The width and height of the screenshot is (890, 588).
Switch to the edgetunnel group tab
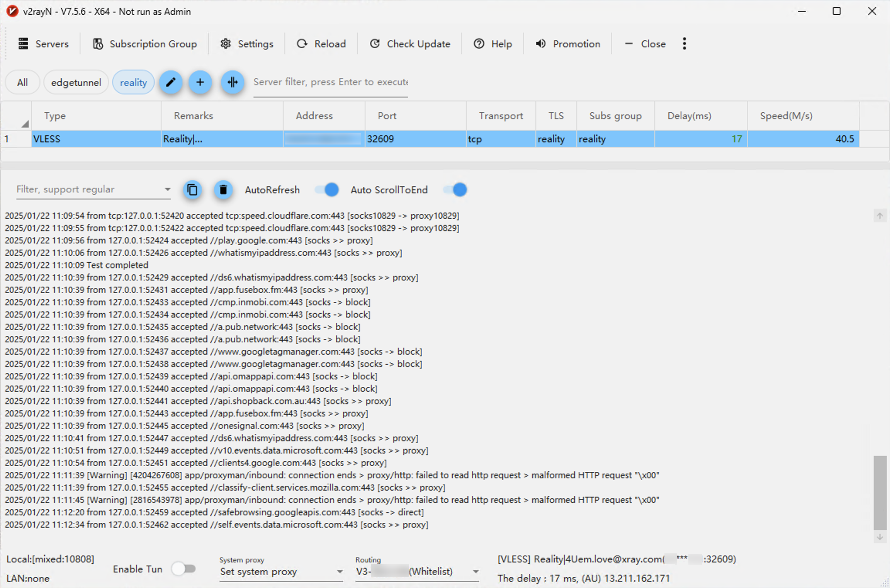point(76,82)
